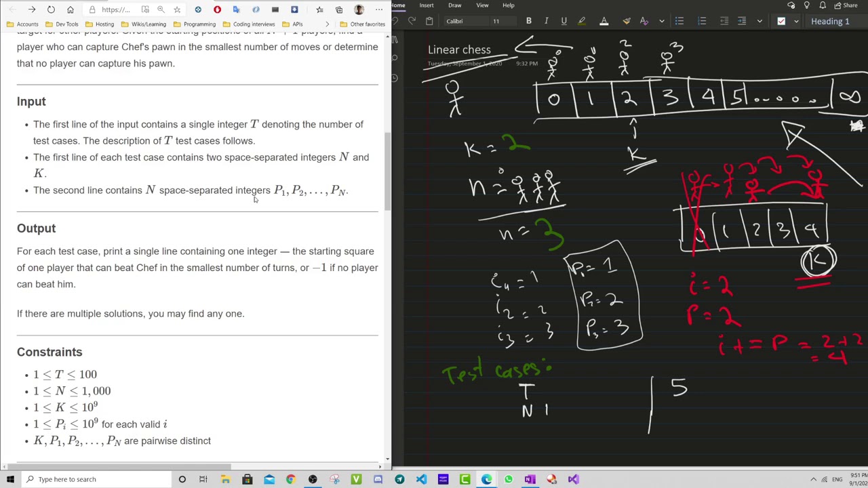Open OneNote lightbulb tips icon
868x488 pixels.
[806, 5]
